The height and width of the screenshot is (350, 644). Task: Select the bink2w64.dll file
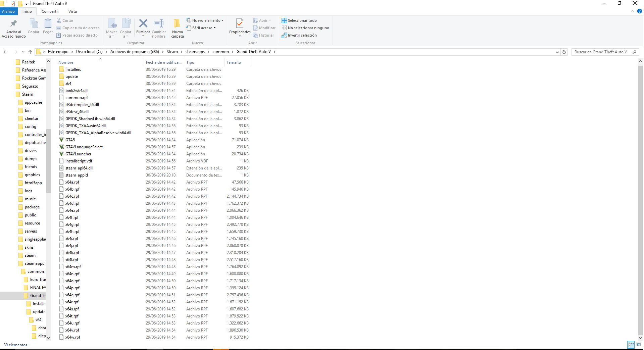click(77, 91)
